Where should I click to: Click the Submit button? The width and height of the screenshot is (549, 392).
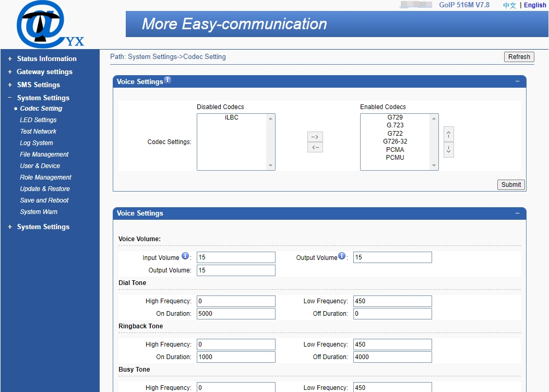[x=510, y=184]
